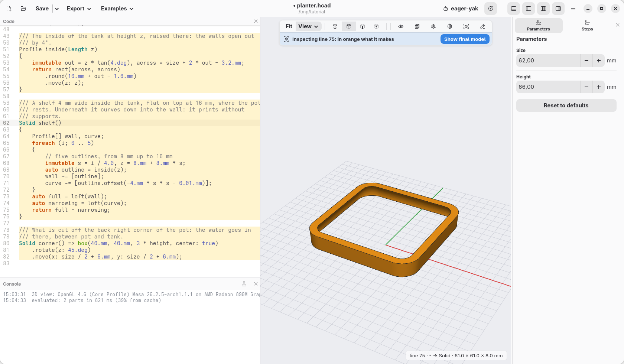Click the pencil edit icon in toolbar
The width and height of the screenshot is (624, 364).
click(482, 26)
